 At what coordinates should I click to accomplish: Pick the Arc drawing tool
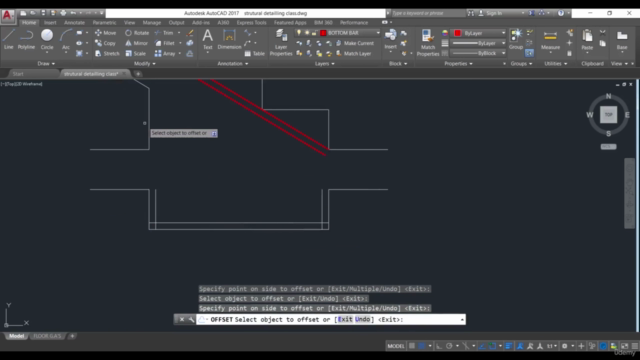(66, 40)
